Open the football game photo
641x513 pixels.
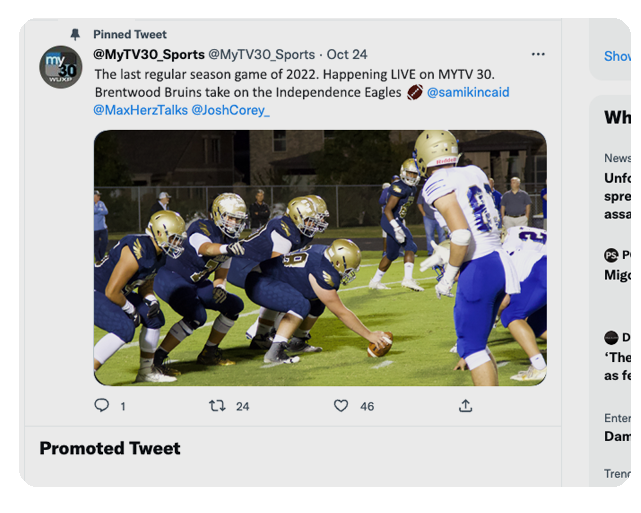[x=320, y=257]
